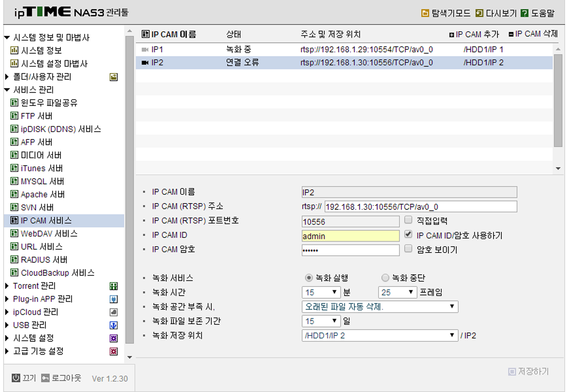
Task: Click the Plug-in APP 관리 plug icon
Action: coord(113,299)
